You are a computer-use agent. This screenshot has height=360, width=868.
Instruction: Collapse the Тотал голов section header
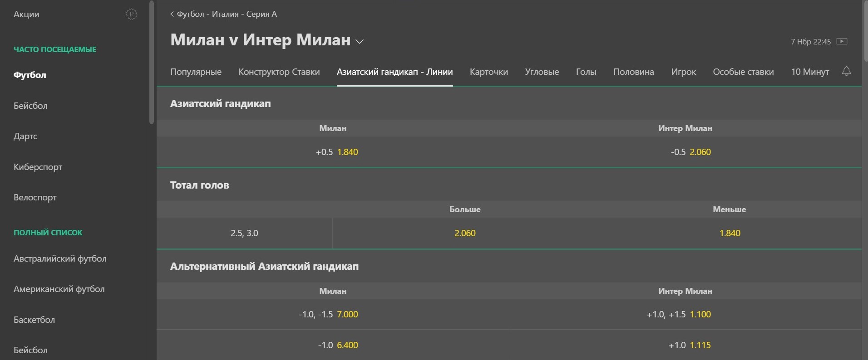[509, 185]
